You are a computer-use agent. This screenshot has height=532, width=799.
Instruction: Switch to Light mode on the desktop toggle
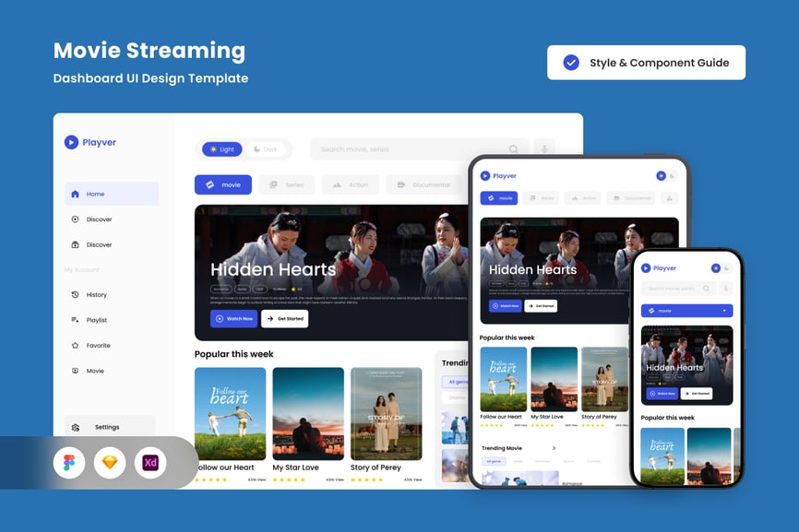221,149
